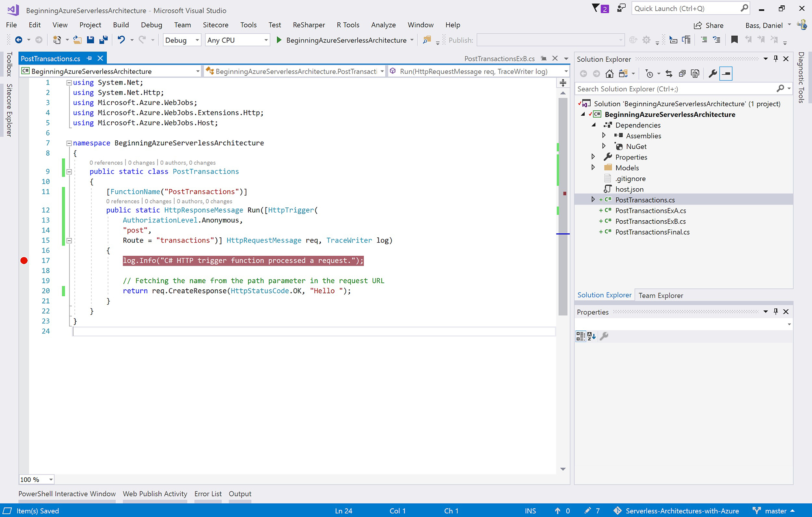The height and width of the screenshot is (517, 812).
Task: Click Categorized view icon in Properties panel
Action: pos(581,336)
